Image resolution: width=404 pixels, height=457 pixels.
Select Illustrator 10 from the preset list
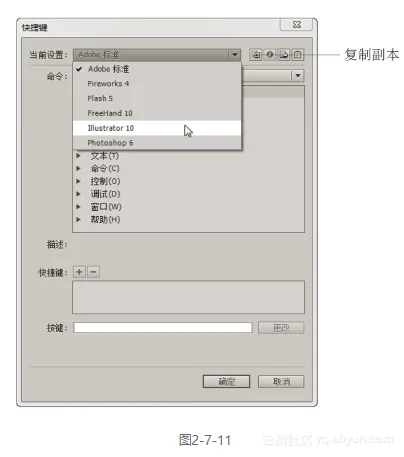(157, 128)
